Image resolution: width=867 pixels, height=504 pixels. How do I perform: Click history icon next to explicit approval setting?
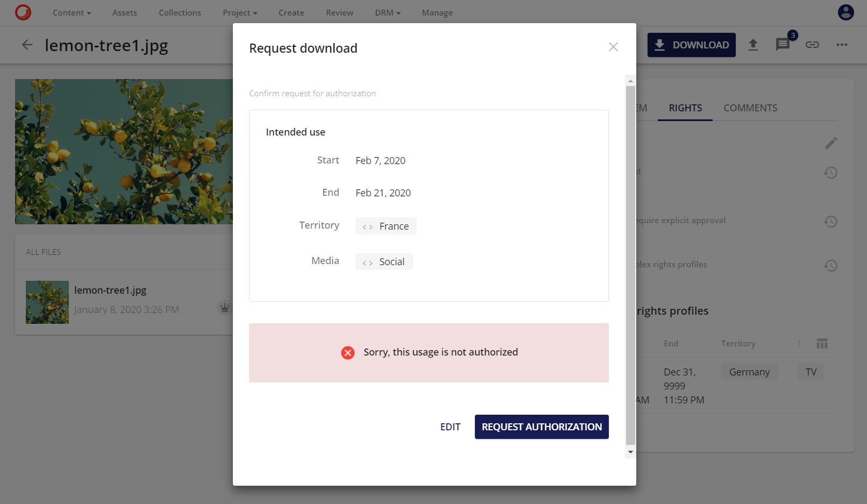(x=831, y=221)
